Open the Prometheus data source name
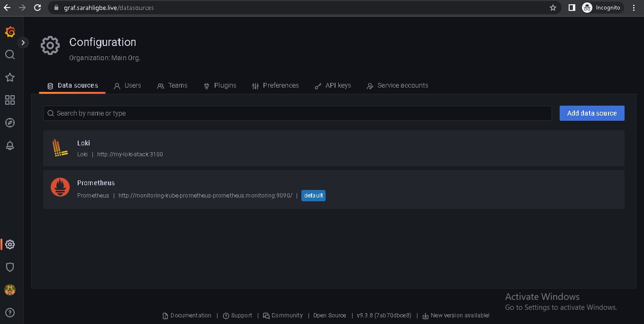Screen dimensions: 644x324 coord(96,183)
